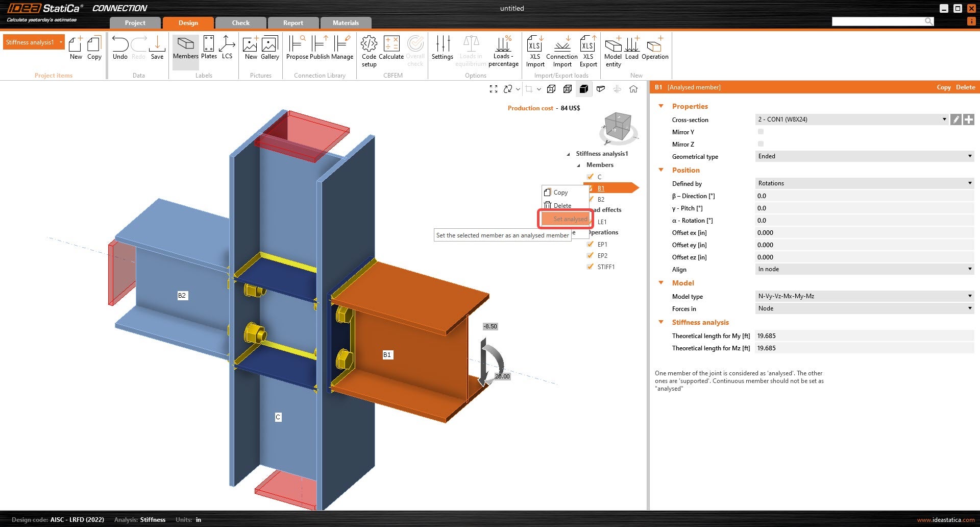Switch to the Check tab

[240, 23]
